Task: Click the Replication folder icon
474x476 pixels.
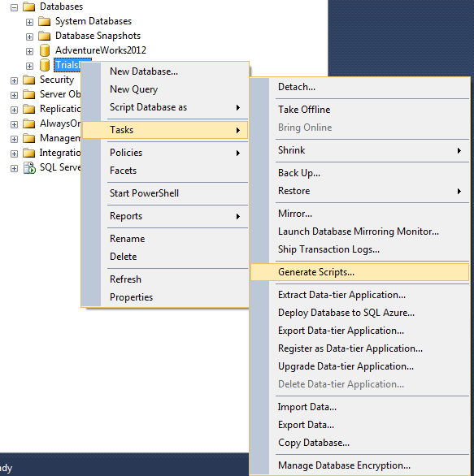Action: pos(29,109)
